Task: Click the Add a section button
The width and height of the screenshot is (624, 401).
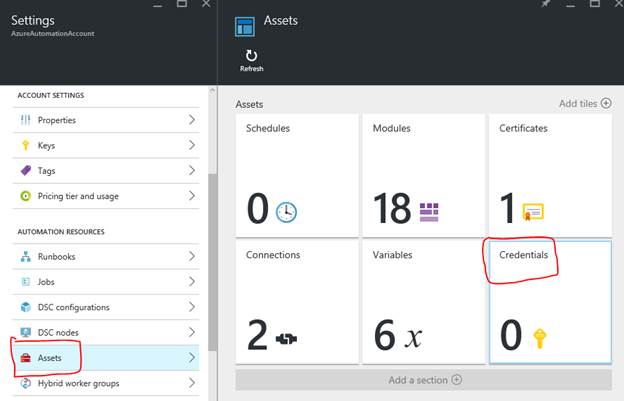Action: [424, 379]
